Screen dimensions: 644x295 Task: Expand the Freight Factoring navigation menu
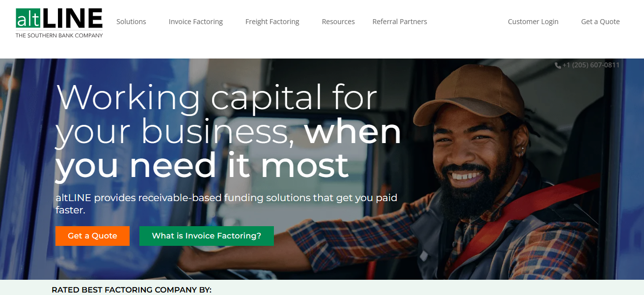(x=272, y=22)
